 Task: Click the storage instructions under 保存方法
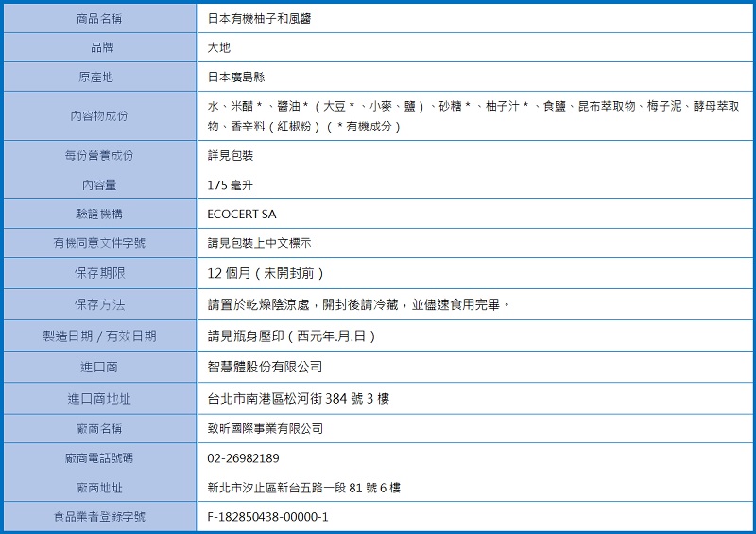click(x=359, y=304)
